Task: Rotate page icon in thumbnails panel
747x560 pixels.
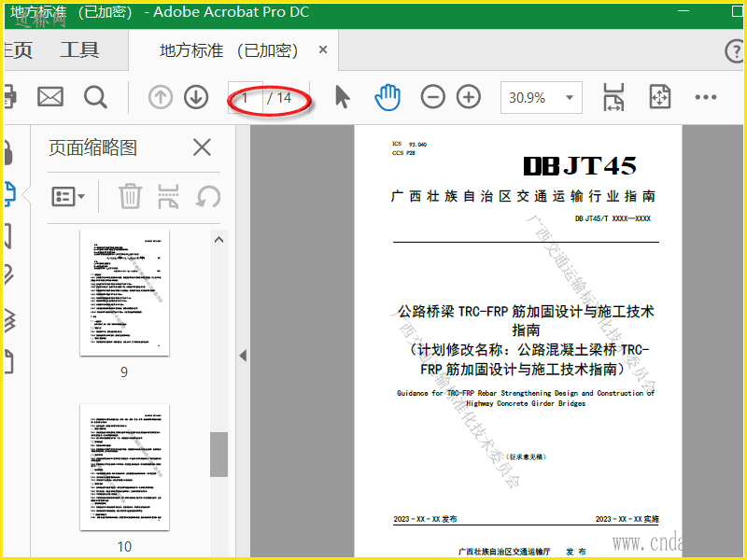Action: [x=207, y=196]
